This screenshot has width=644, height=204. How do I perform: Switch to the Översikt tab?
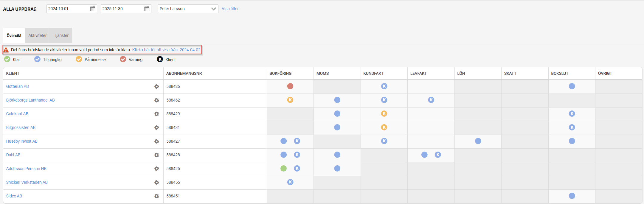coord(14,35)
